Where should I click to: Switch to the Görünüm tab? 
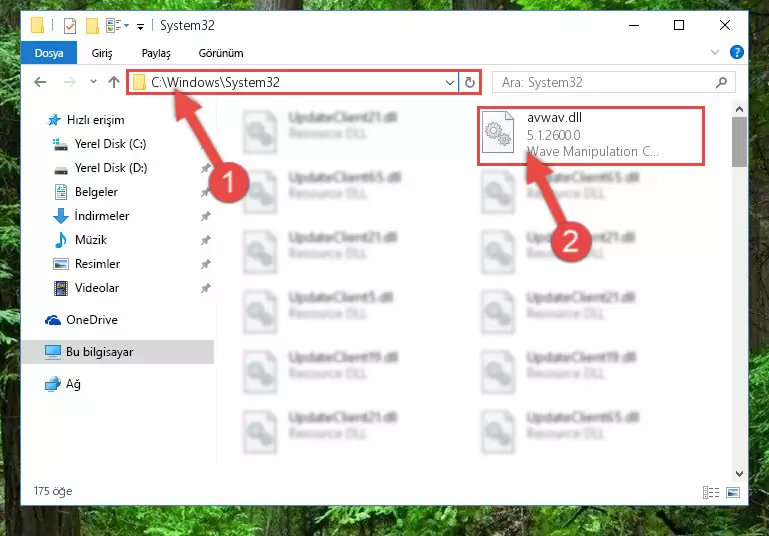[x=221, y=53]
